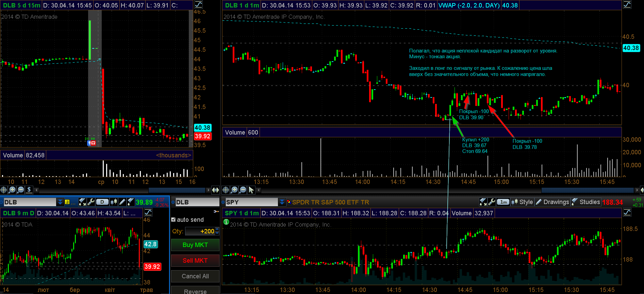This screenshot has height=294, width=644.
Task: Select the pointer cursor tool below DLB 1m chart
Action: 251,190
